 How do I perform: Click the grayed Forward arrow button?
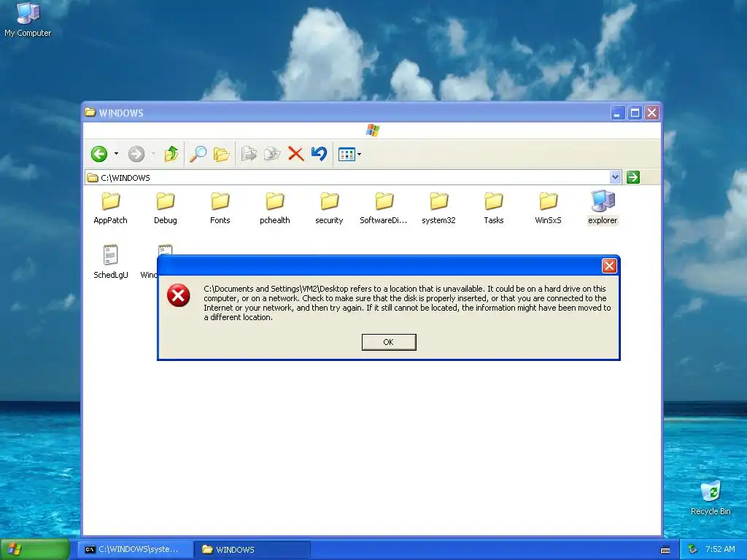click(x=136, y=154)
